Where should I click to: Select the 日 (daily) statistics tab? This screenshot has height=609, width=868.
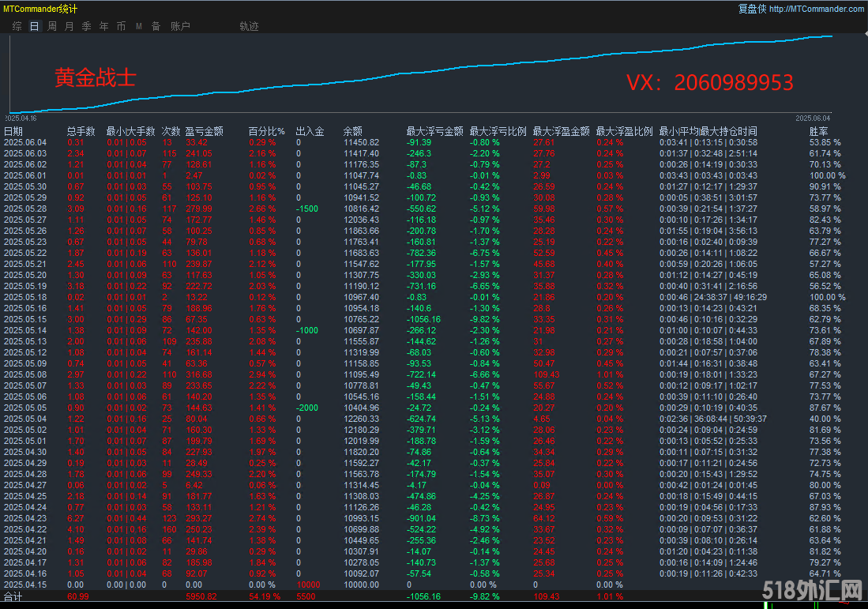coord(34,26)
